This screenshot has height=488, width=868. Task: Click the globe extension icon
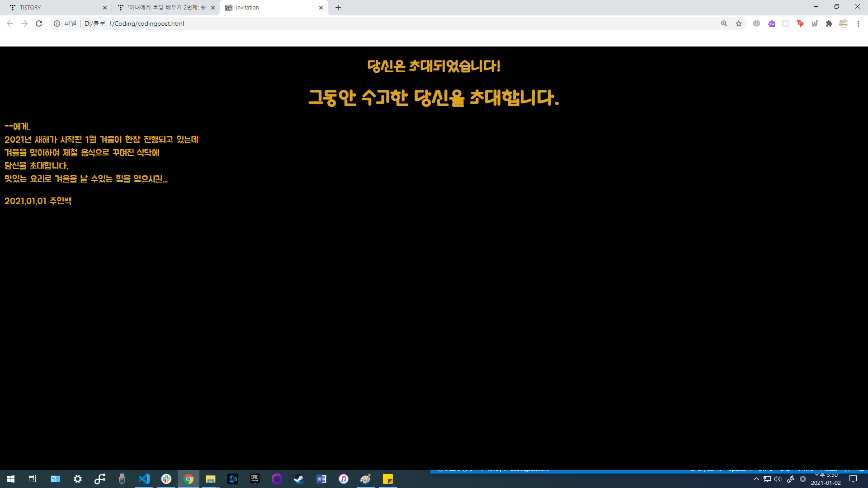click(x=756, y=23)
